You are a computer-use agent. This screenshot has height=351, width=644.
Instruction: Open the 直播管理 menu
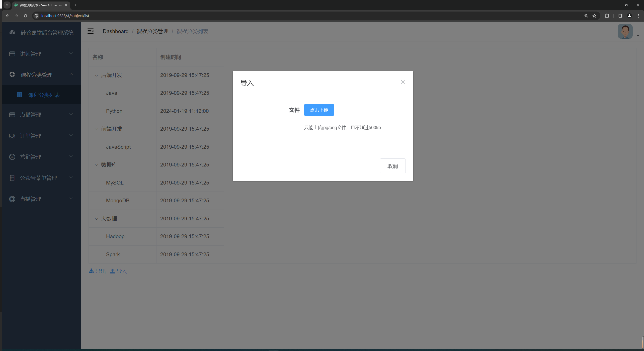click(x=41, y=199)
